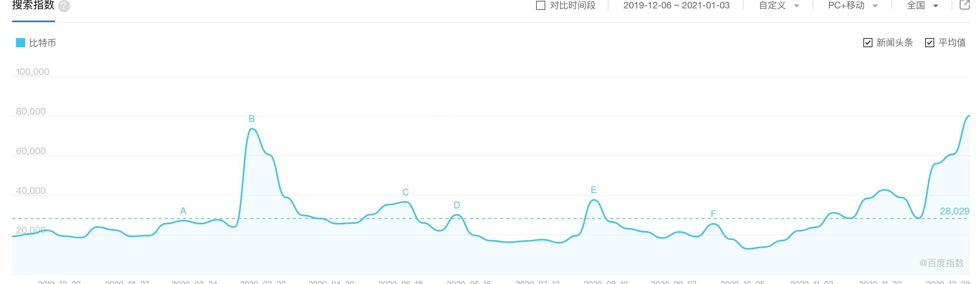Select the 搜索指数 tab

33,5
